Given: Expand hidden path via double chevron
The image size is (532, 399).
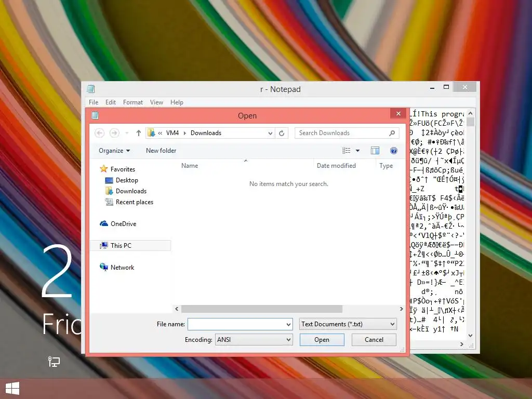Looking at the screenshot, I should click(160, 133).
